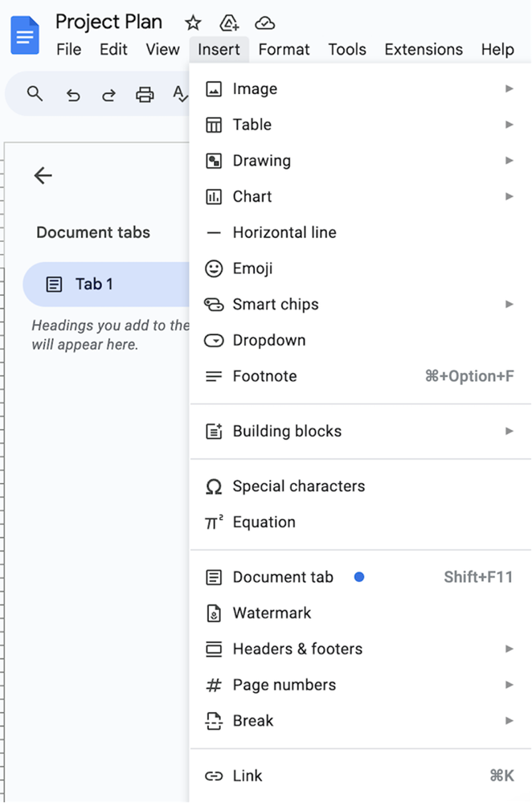Open the Extensions menu
The image size is (532, 803).
(424, 50)
